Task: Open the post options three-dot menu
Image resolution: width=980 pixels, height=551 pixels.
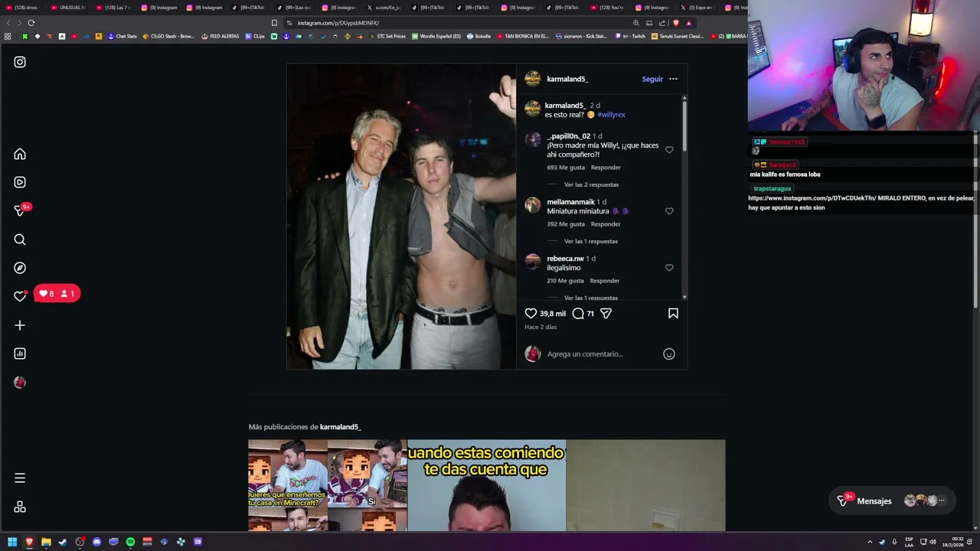Action: 673,79
